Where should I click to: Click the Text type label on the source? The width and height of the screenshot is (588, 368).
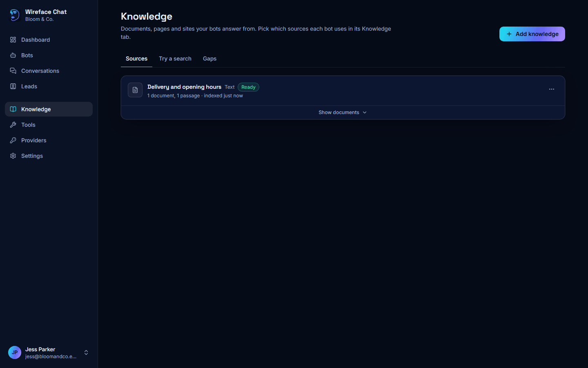[x=229, y=87]
